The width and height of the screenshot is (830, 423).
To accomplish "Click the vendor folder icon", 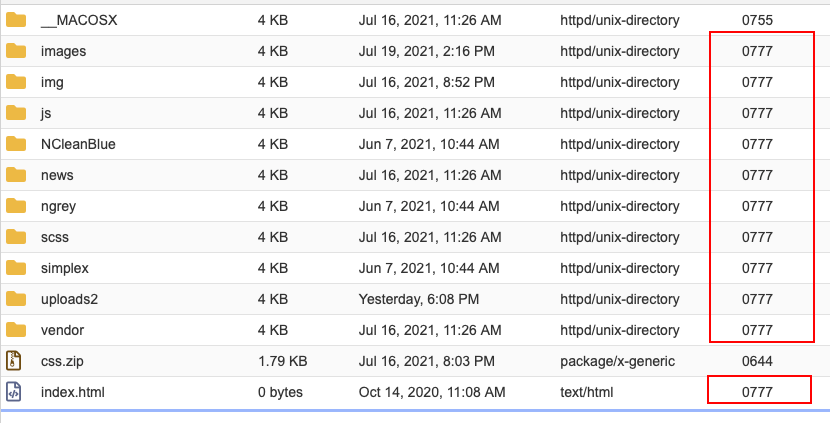I will tap(15, 330).
